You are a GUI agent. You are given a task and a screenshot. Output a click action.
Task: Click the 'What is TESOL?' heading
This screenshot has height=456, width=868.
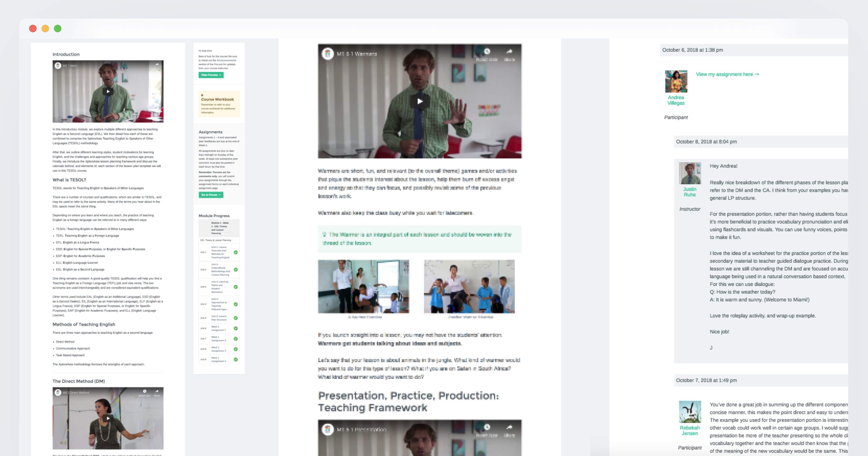point(69,180)
